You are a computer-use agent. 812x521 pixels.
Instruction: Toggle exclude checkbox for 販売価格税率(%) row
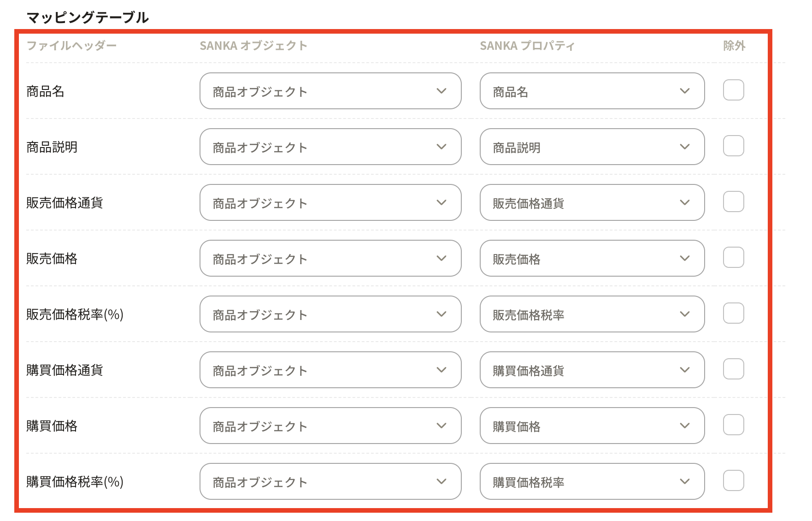[x=733, y=313]
